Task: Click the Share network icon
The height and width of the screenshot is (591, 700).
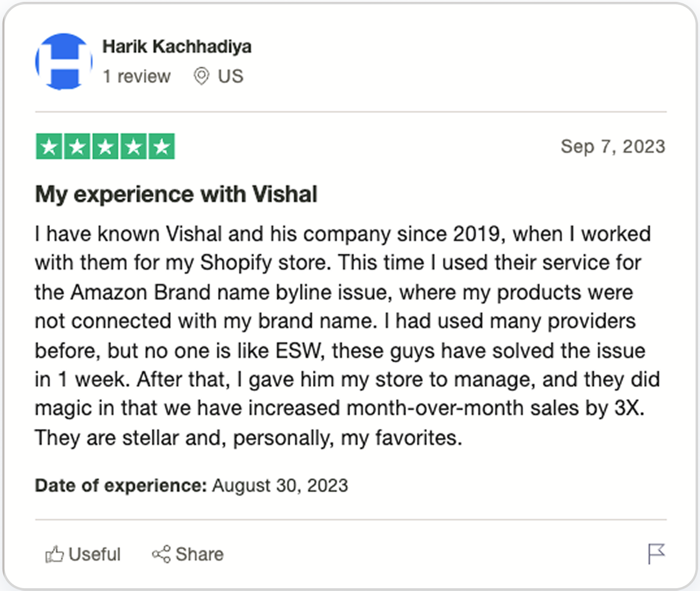Action: click(161, 554)
